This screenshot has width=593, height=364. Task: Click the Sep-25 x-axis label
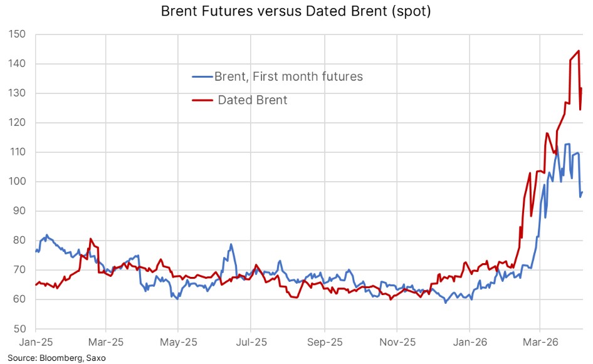324,342
